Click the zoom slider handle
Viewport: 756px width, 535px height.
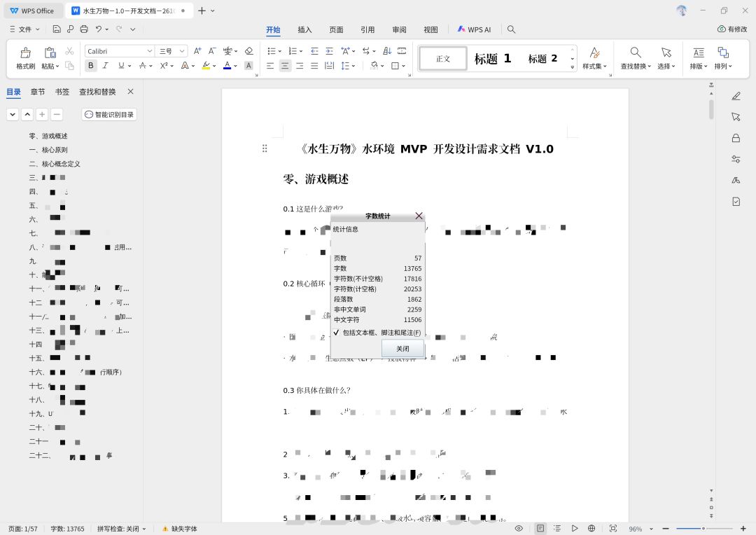[x=703, y=529]
